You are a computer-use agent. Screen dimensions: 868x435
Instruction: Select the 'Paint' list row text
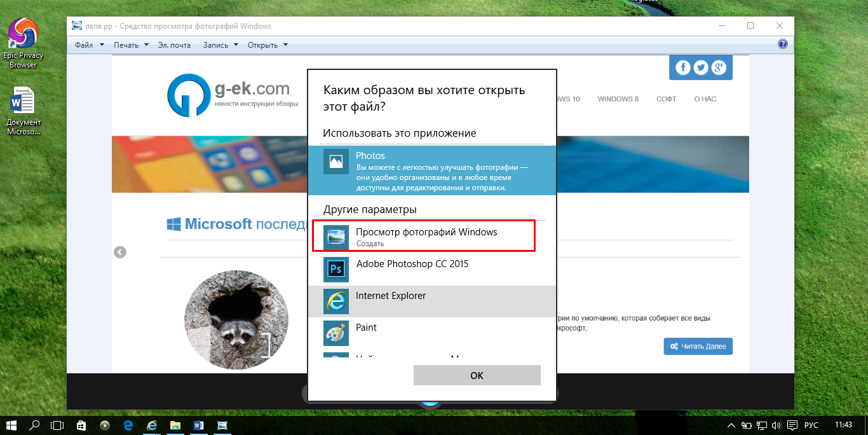[366, 328]
